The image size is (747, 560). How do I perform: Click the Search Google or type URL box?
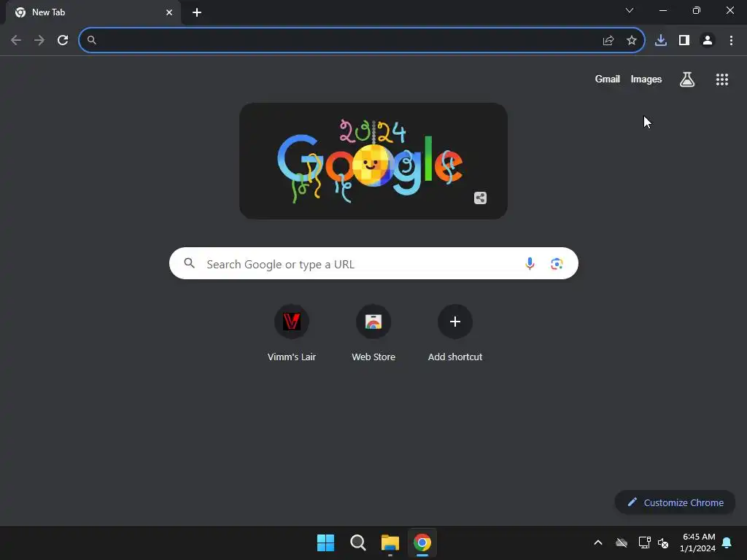click(x=373, y=263)
